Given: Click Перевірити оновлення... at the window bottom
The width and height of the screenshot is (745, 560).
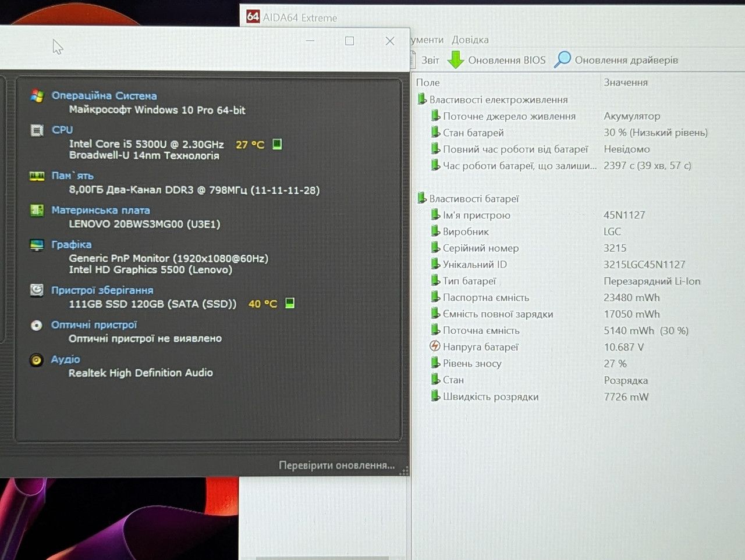Looking at the screenshot, I should click(336, 465).
